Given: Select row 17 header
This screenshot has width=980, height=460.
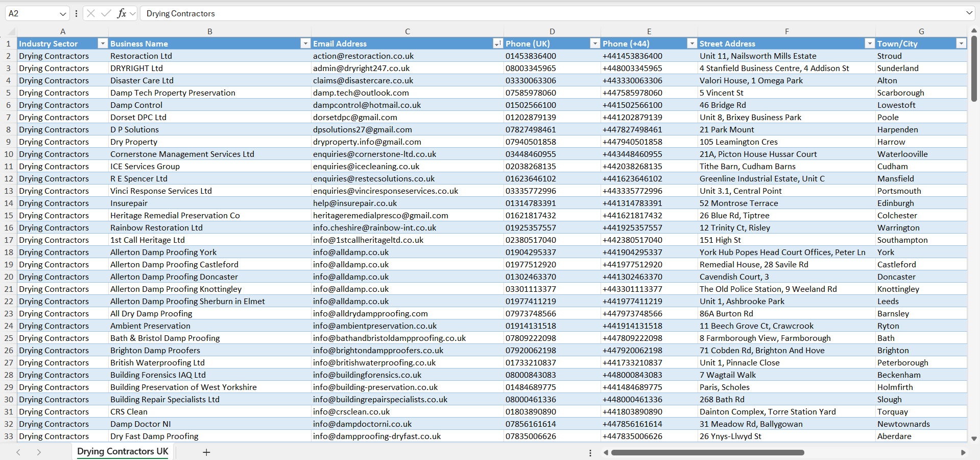Looking at the screenshot, I should point(8,240).
